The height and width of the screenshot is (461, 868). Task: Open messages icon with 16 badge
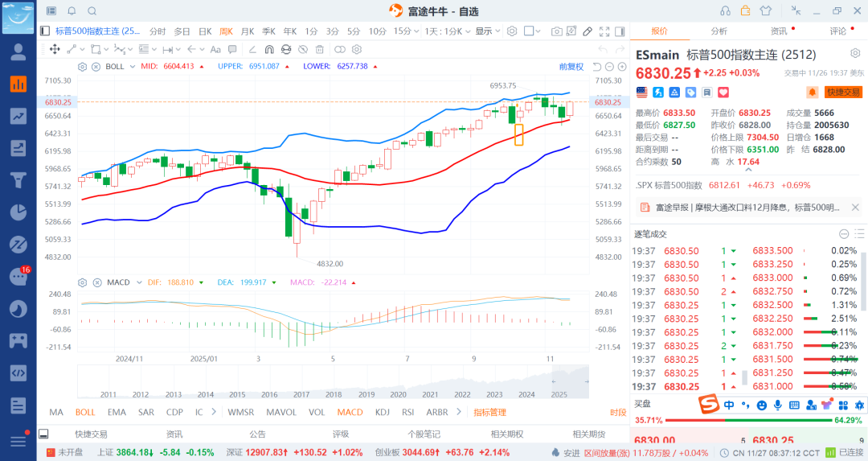pos(19,275)
